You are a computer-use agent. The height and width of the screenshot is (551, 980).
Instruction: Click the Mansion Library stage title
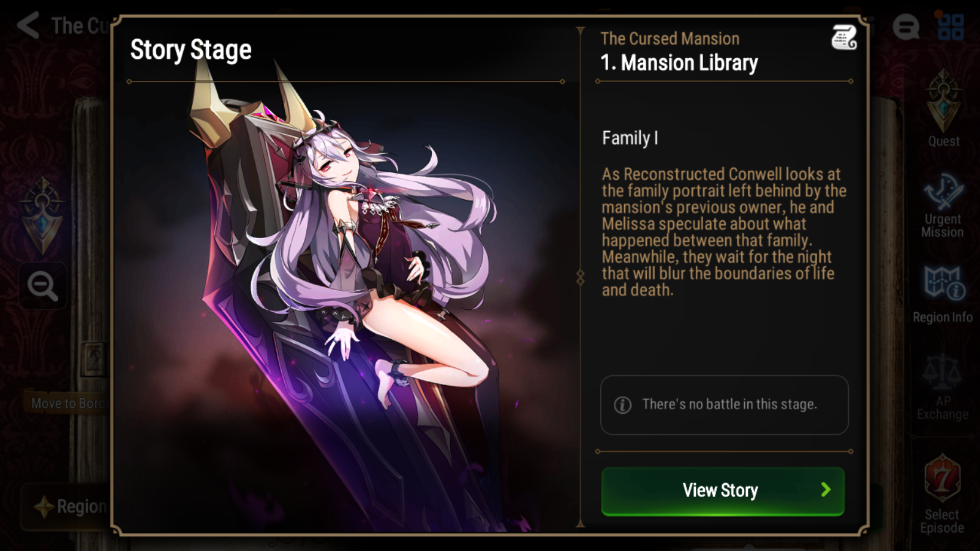coord(679,62)
